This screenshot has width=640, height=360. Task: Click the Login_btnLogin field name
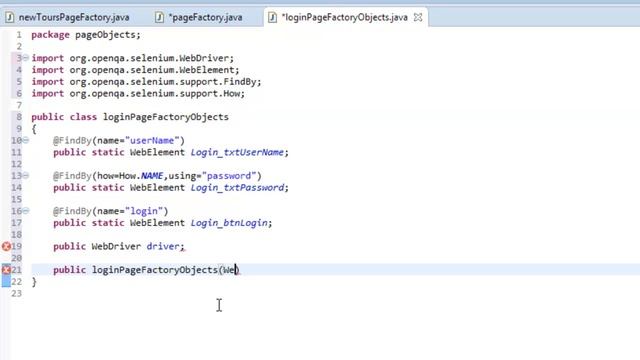[229, 223]
